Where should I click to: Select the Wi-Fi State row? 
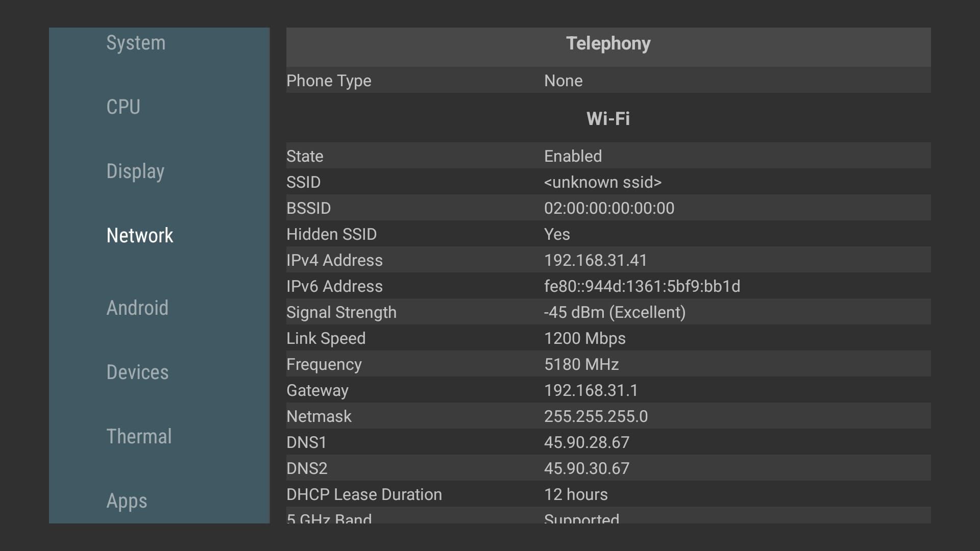point(608,156)
